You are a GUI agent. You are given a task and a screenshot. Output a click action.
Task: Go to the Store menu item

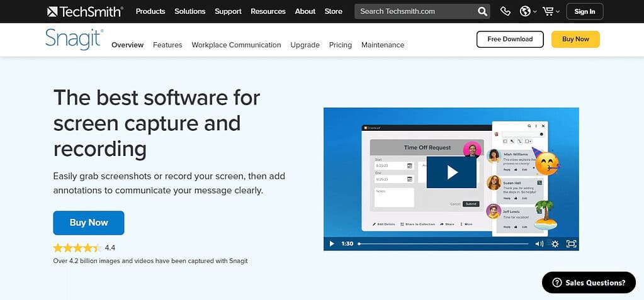(334, 11)
